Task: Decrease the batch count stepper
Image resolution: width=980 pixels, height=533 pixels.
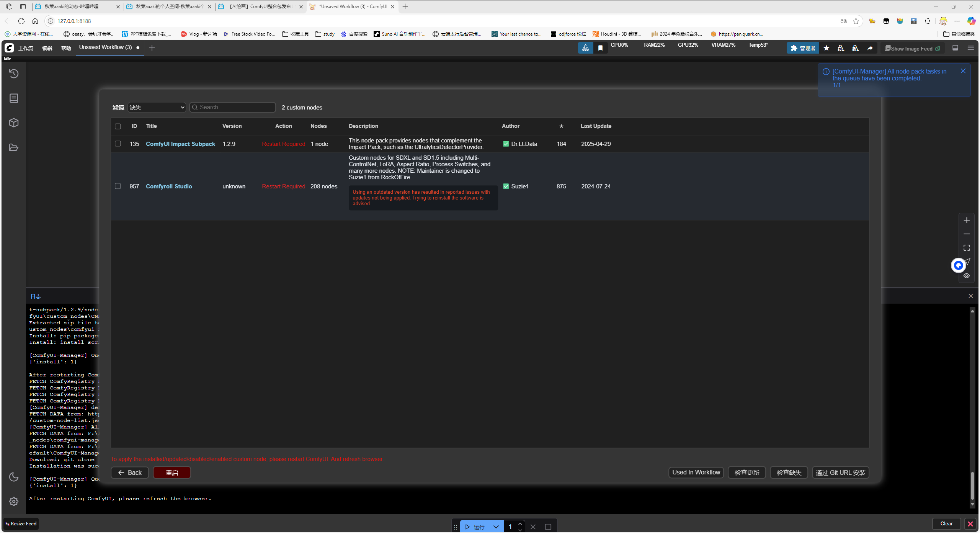Action: pos(520,530)
